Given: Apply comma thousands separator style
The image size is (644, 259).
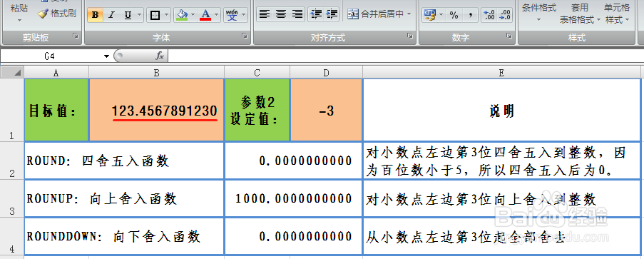Looking at the screenshot, I should [471, 15].
